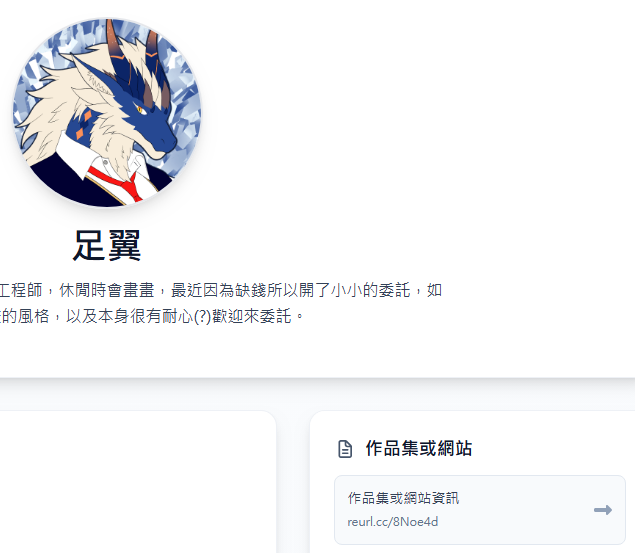Click the document icon beside 作品集或網站
The image size is (635, 553).
pyautogui.click(x=345, y=449)
